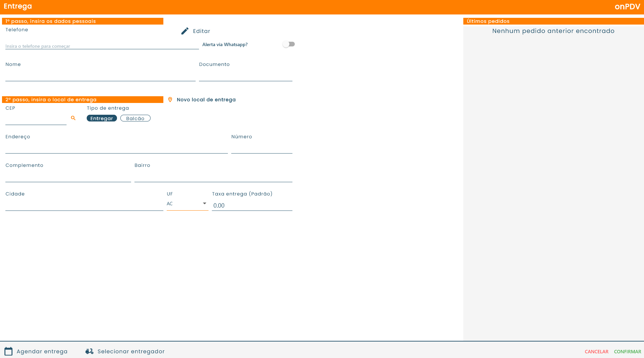The width and height of the screenshot is (644, 358).
Task: Click the map pin icon for new location
Action: tap(170, 100)
